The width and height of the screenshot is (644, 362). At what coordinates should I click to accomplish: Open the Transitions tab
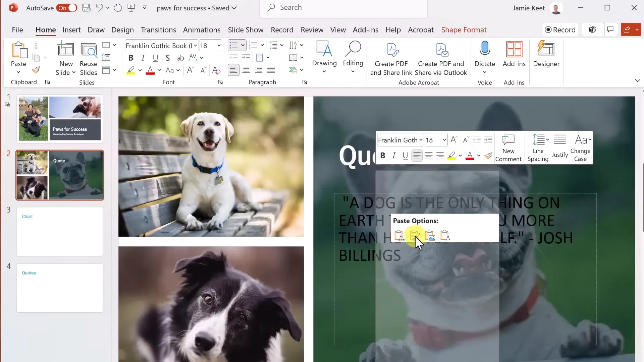coord(158,30)
